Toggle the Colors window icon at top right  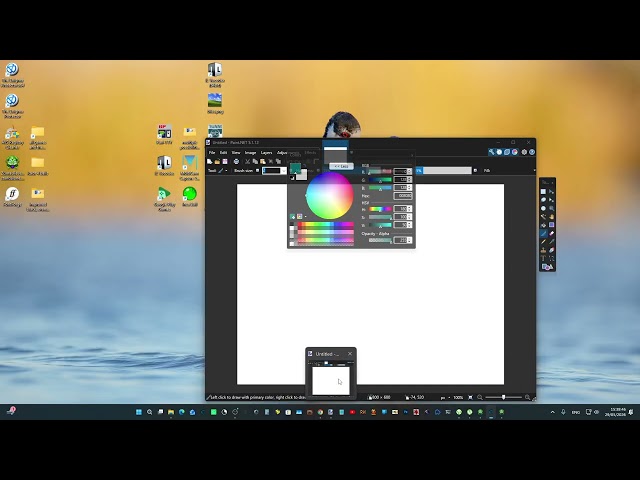[515, 152]
